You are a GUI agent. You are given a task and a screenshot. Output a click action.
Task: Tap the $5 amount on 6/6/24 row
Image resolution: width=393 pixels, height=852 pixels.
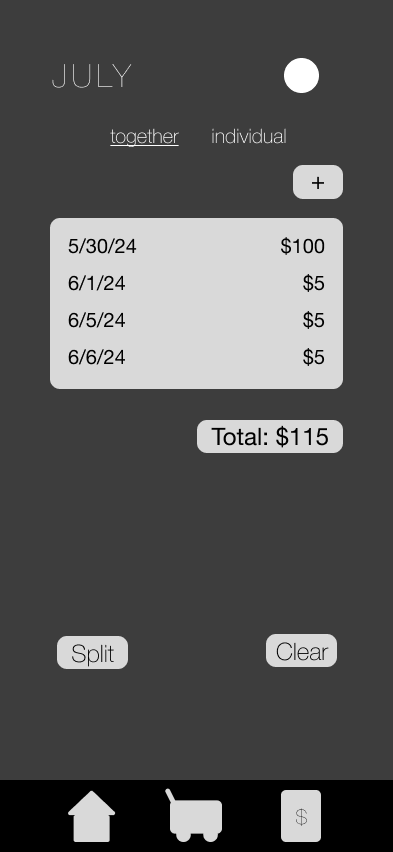(314, 357)
